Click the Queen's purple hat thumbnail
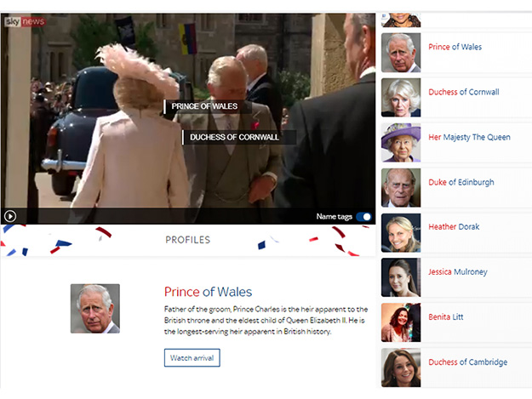This screenshot has width=532, height=399. pos(401,143)
